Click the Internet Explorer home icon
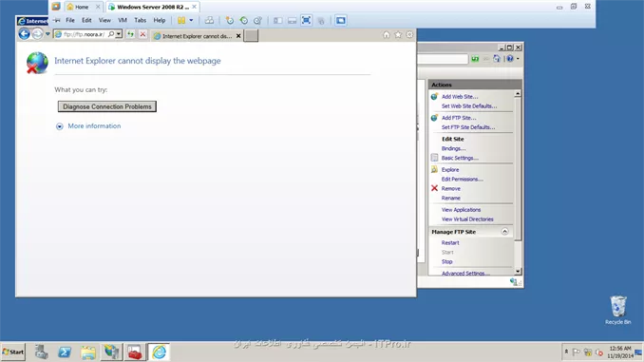The image size is (644, 362). click(387, 35)
